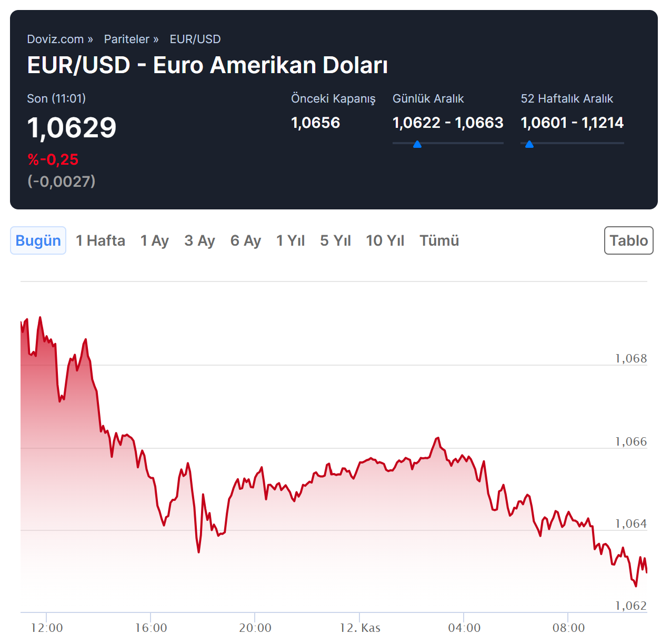Click the 04:00 time axis label
This screenshot has height=644, width=661.
tap(464, 628)
